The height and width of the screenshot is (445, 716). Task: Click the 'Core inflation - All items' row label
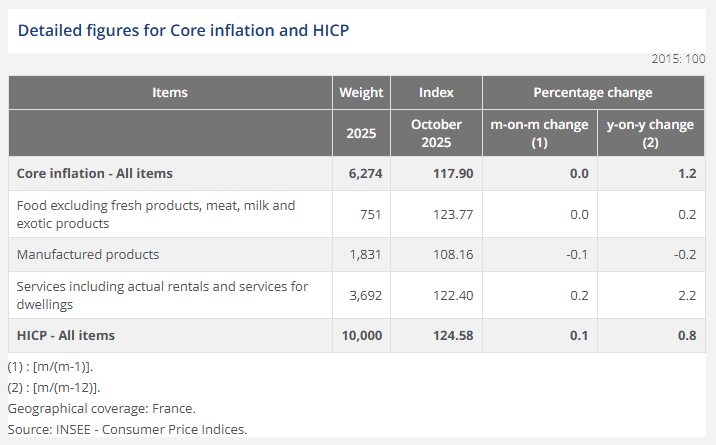click(x=95, y=173)
